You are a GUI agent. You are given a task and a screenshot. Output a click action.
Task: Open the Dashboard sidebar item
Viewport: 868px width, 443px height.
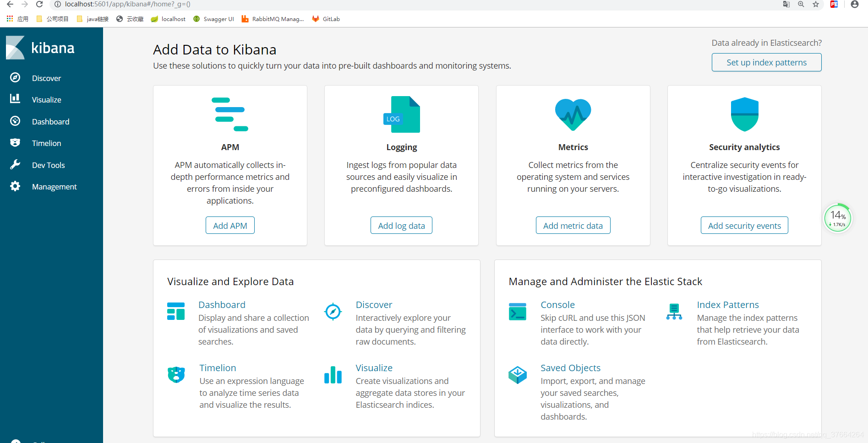click(50, 121)
